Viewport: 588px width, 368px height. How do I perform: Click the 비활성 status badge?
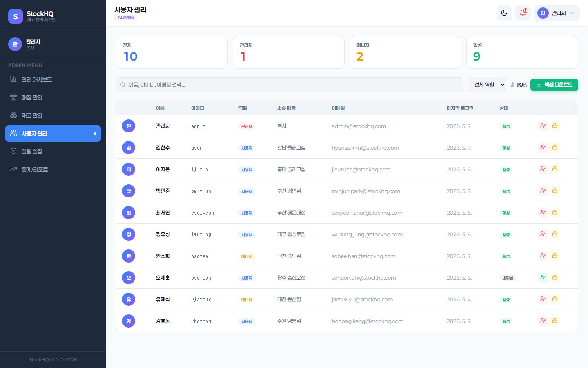(x=508, y=278)
